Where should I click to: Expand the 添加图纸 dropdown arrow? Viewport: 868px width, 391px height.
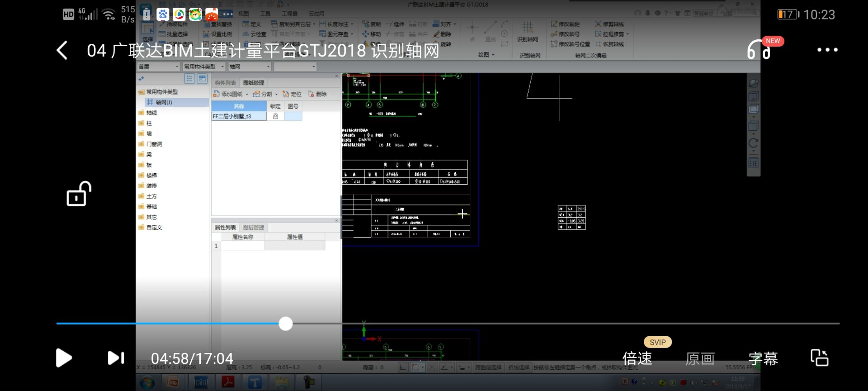pos(247,94)
